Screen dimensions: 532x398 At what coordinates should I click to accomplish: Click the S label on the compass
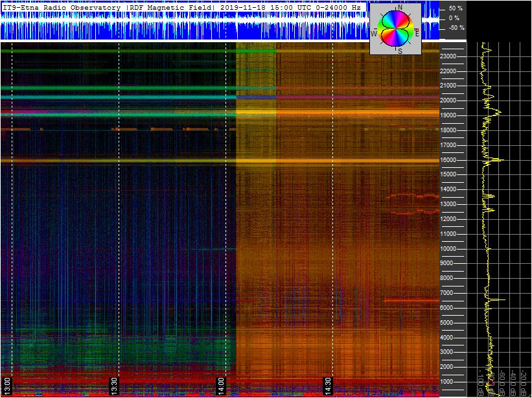click(x=400, y=51)
